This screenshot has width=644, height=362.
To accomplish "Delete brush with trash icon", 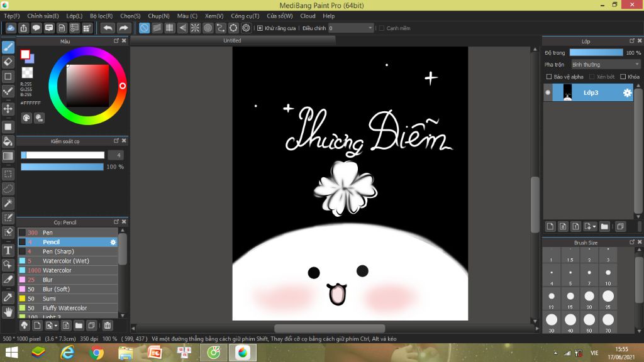I will (x=107, y=326).
